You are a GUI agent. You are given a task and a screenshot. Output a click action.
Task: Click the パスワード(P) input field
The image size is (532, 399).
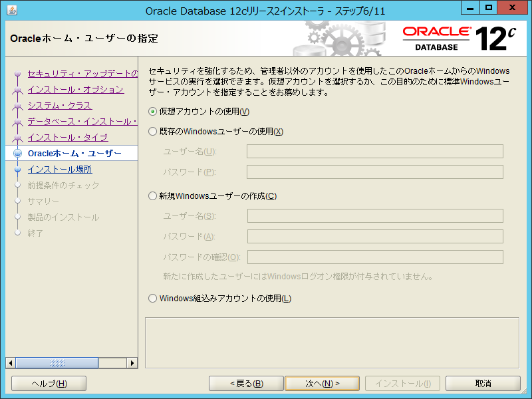click(375, 172)
